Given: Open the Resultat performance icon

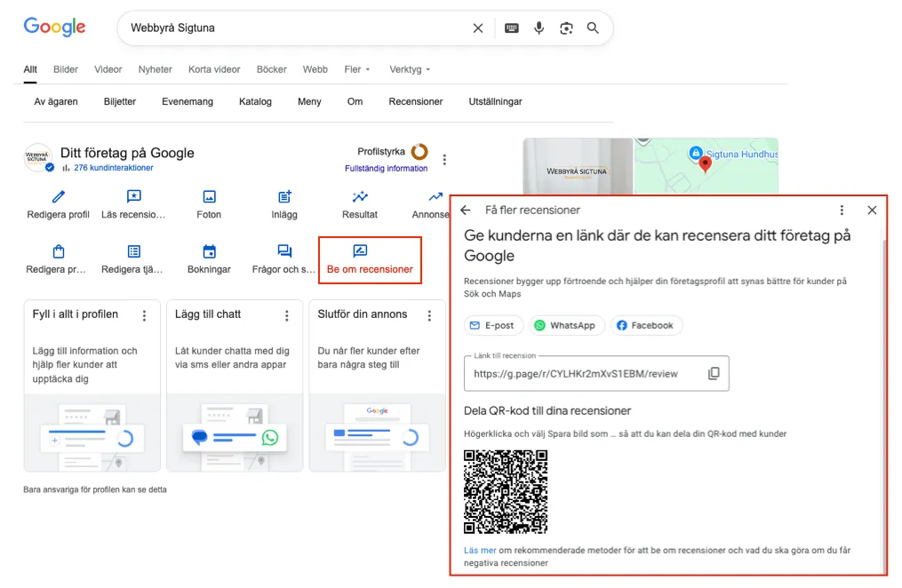Looking at the screenshot, I should click(360, 196).
